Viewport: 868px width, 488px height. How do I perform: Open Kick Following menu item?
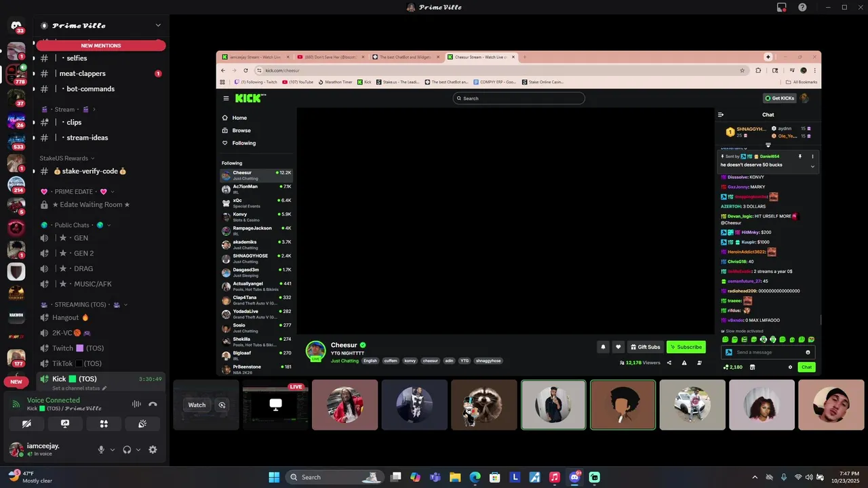pyautogui.click(x=239, y=143)
